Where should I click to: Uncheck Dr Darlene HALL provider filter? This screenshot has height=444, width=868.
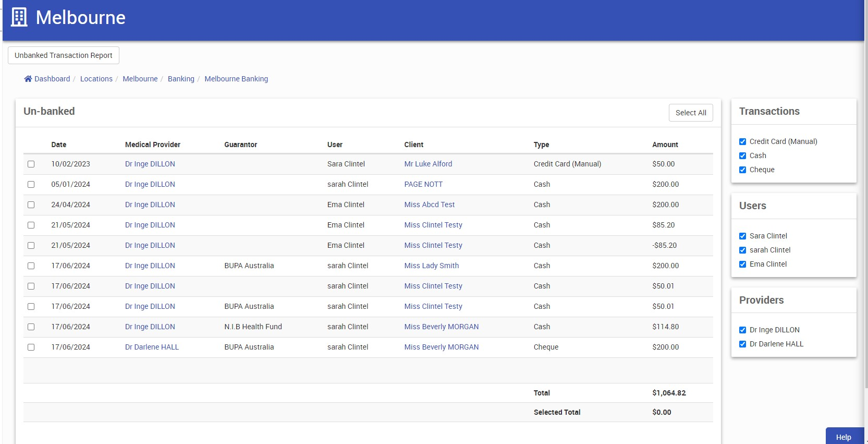[x=743, y=344]
